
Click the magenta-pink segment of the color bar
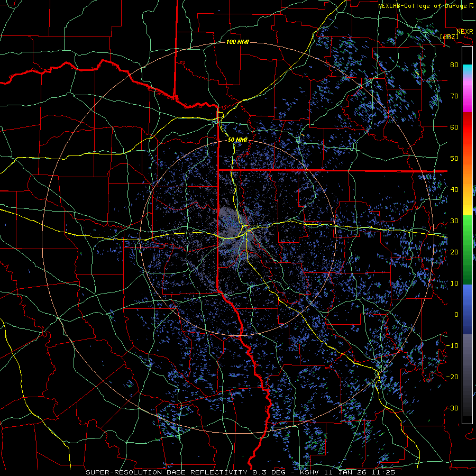pyautogui.click(x=467, y=96)
